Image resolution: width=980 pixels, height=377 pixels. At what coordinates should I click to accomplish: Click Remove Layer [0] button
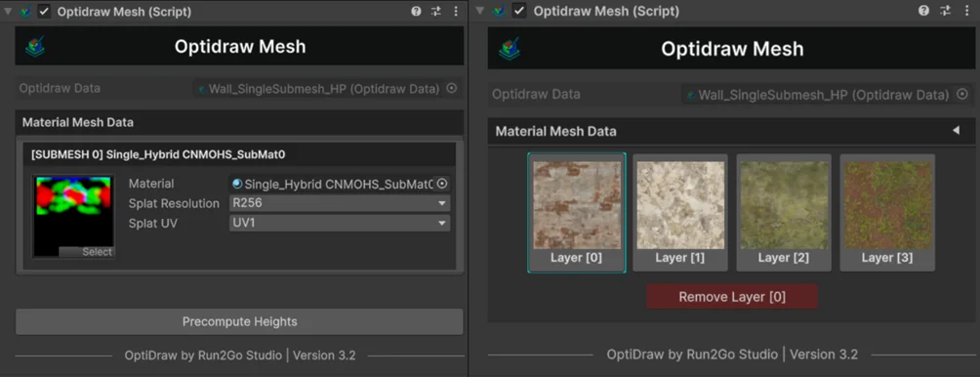tap(732, 296)
